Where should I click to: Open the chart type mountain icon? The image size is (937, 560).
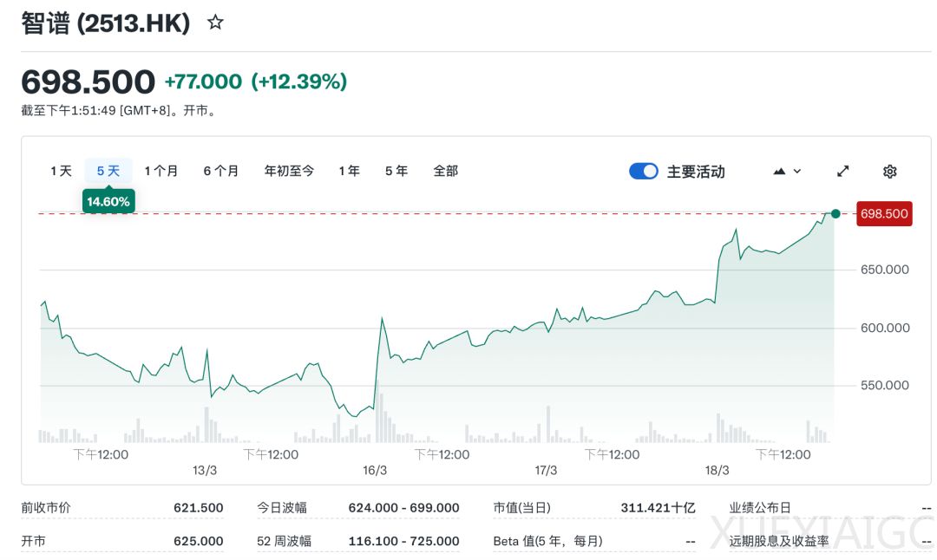(x=780, y=171)
